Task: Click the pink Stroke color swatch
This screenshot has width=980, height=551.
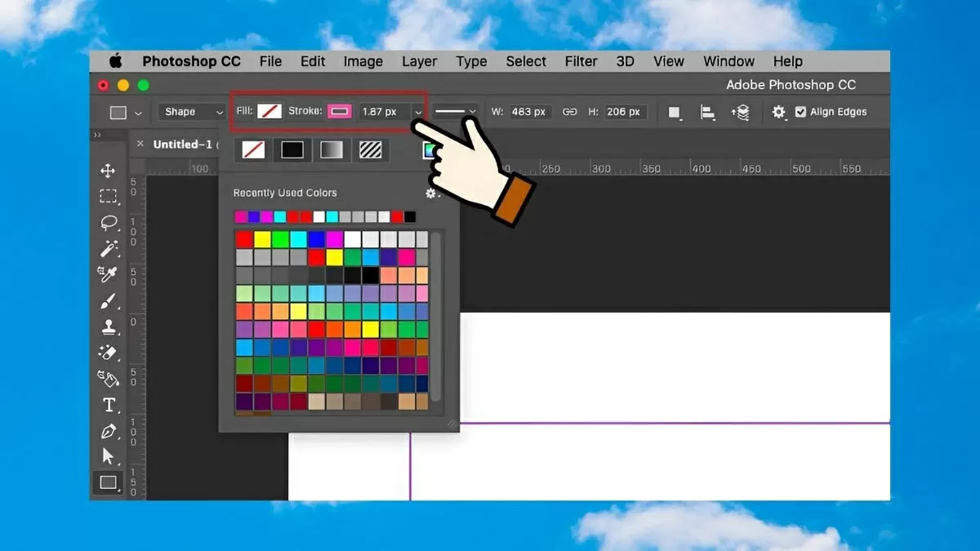Action: (339, 112)
